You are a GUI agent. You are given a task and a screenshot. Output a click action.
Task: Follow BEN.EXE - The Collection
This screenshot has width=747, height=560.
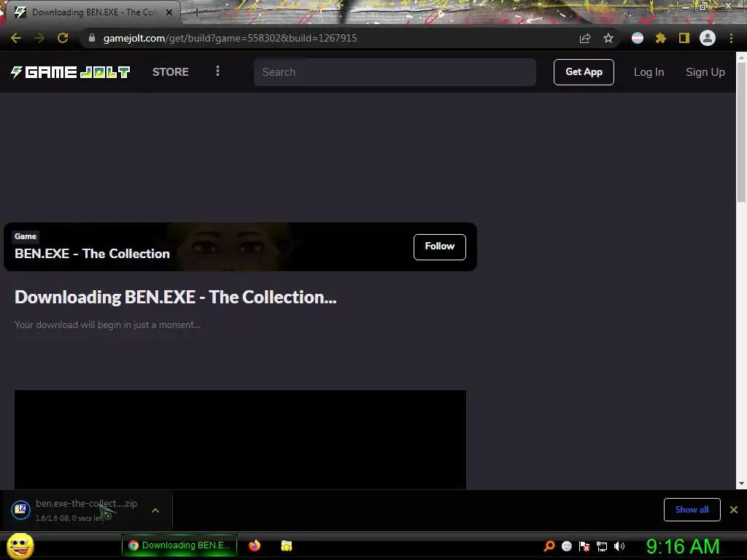[x=439, y=246]
